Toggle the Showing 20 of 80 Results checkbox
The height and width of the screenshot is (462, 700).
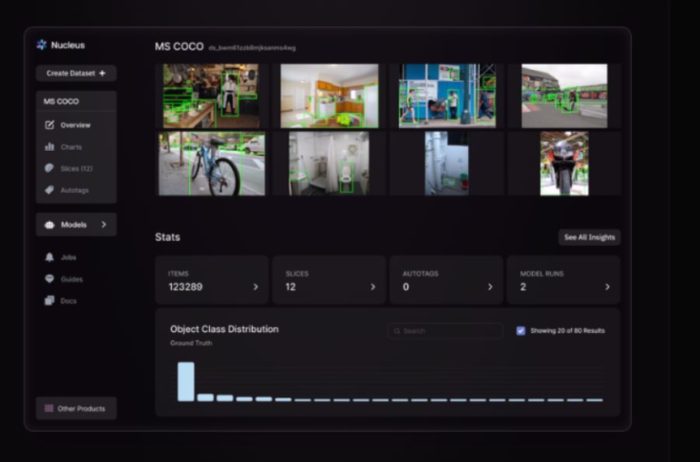pyautogui.click(x=521, y=330)
